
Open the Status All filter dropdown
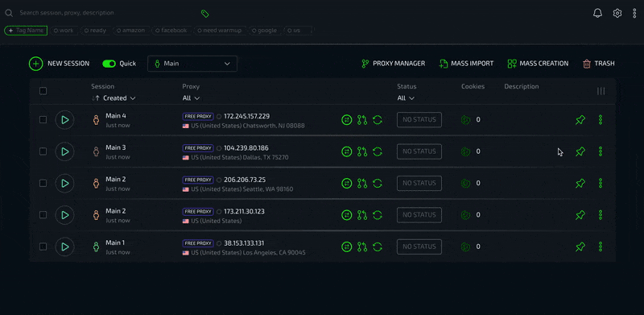(x=406, y=98)
